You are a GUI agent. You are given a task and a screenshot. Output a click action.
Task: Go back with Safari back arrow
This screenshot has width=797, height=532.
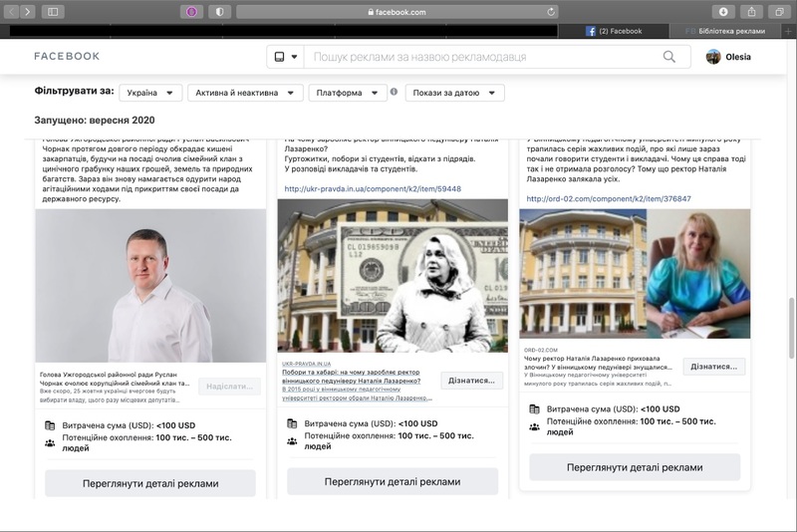tap(12, 11)
